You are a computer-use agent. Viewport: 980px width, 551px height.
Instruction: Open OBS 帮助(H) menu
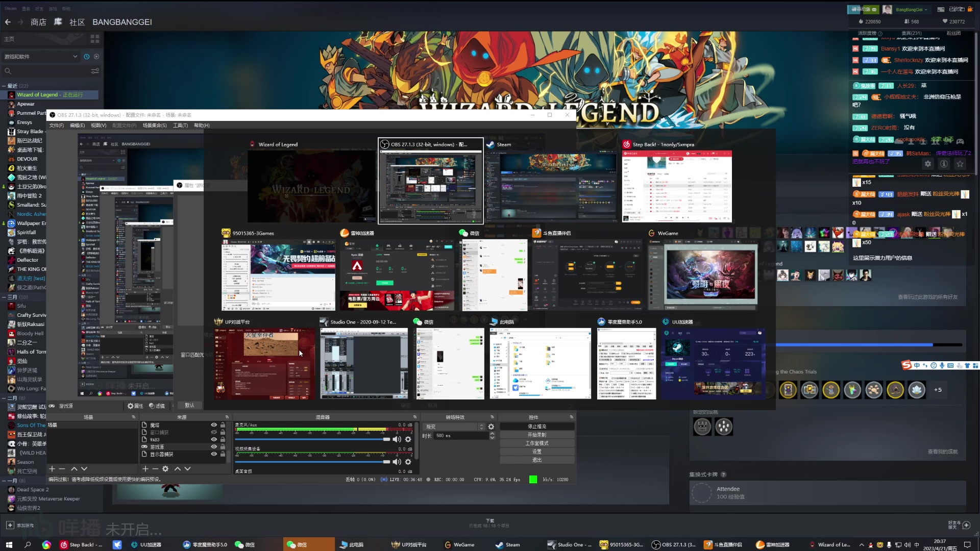click(202, 126)
